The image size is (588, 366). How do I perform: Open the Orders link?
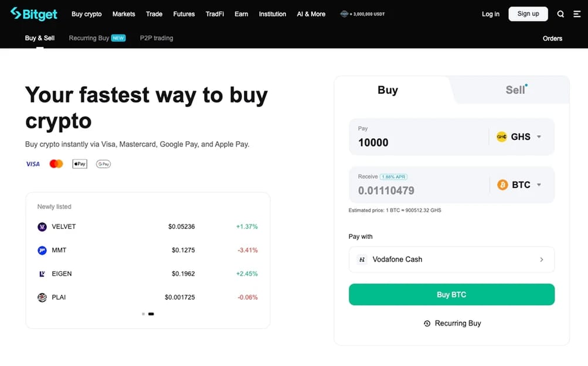[x=552, y=39]
